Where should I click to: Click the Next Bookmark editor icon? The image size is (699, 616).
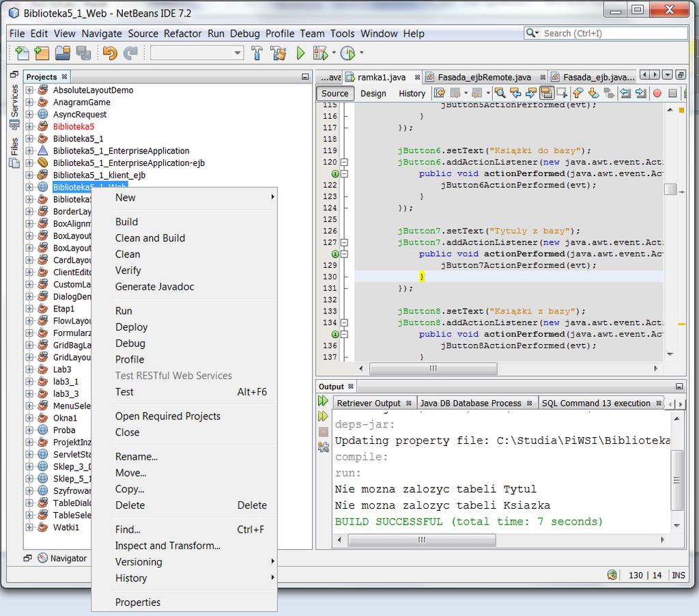tap(593, 93)
